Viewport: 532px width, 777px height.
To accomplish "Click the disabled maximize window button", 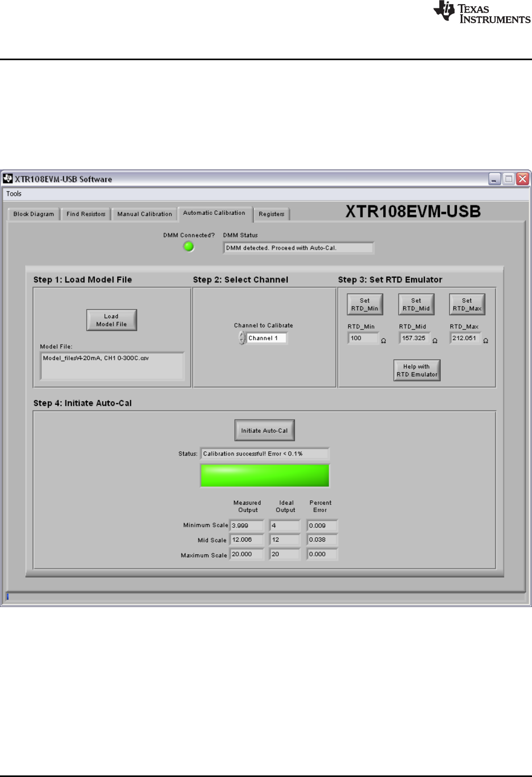I will pos(509,179).
